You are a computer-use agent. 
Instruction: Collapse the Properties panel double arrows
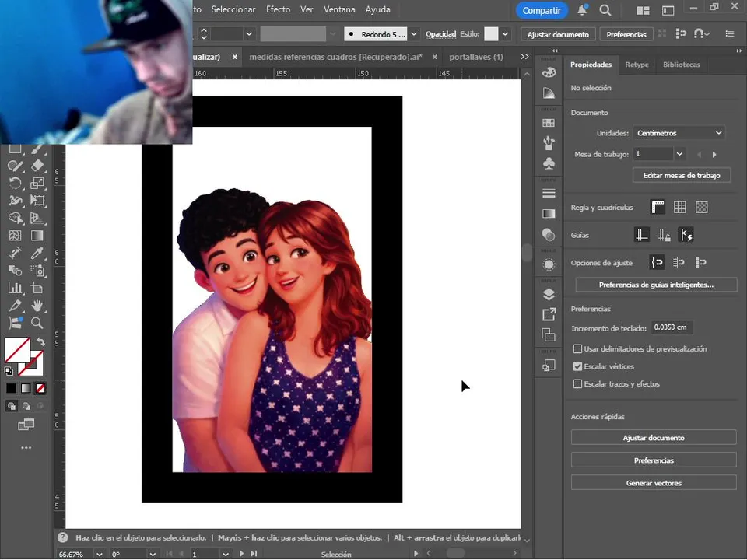[739, 51]
